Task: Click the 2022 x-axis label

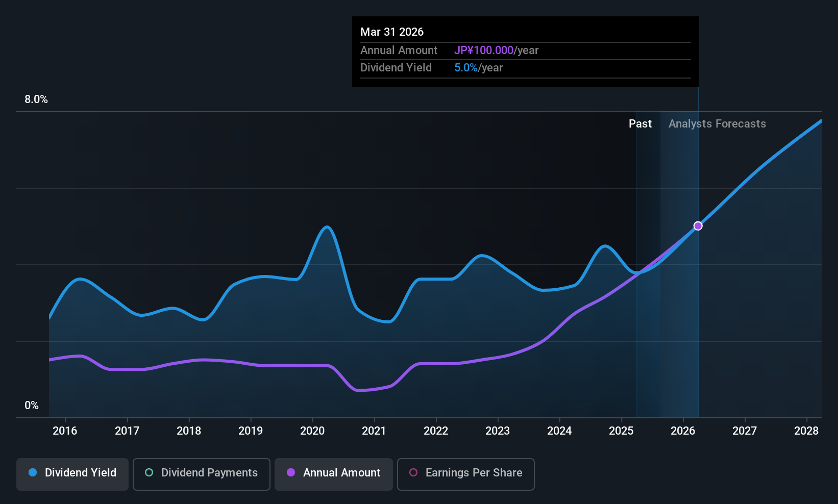Action: click(x=436, y=431)
